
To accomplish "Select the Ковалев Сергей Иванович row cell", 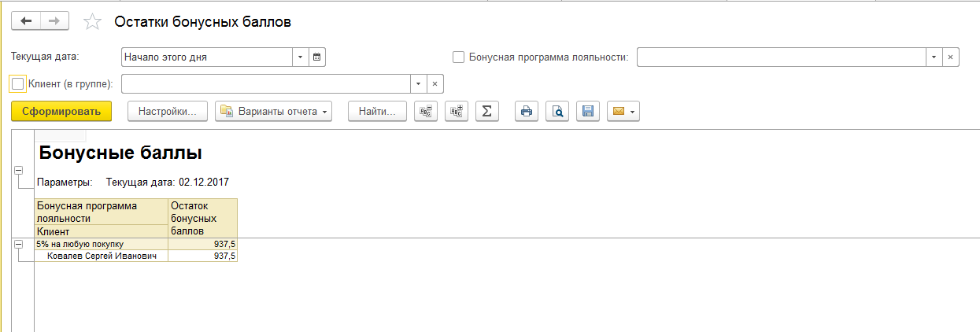I will tap(102, 256).
